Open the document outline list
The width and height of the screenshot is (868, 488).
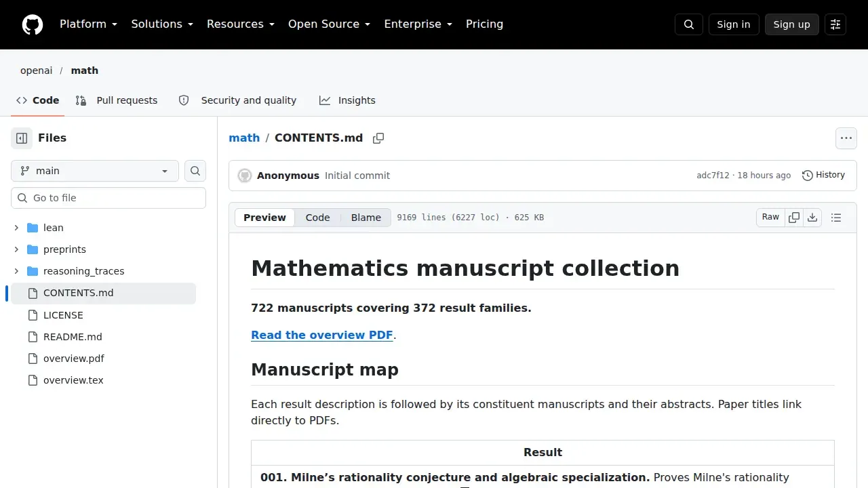836,218
